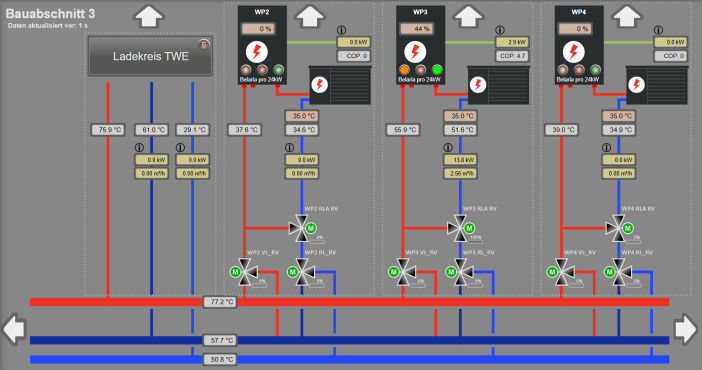Click the up arrow above Ladekreis TWE
Screen dimensions: 702x370
[x=149, y=17]
